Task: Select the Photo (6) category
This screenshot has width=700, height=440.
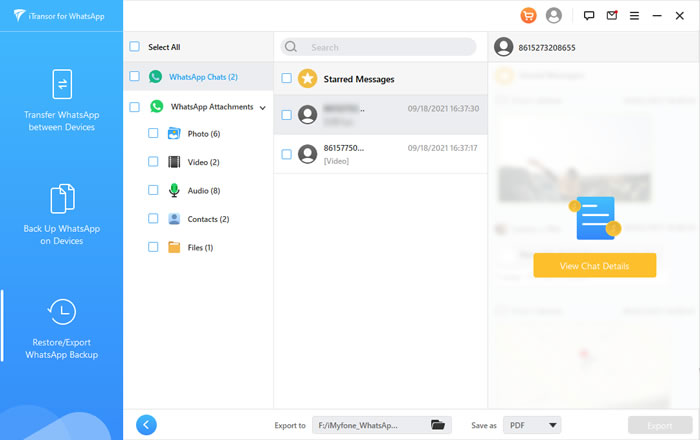Action: pos(204,133)
